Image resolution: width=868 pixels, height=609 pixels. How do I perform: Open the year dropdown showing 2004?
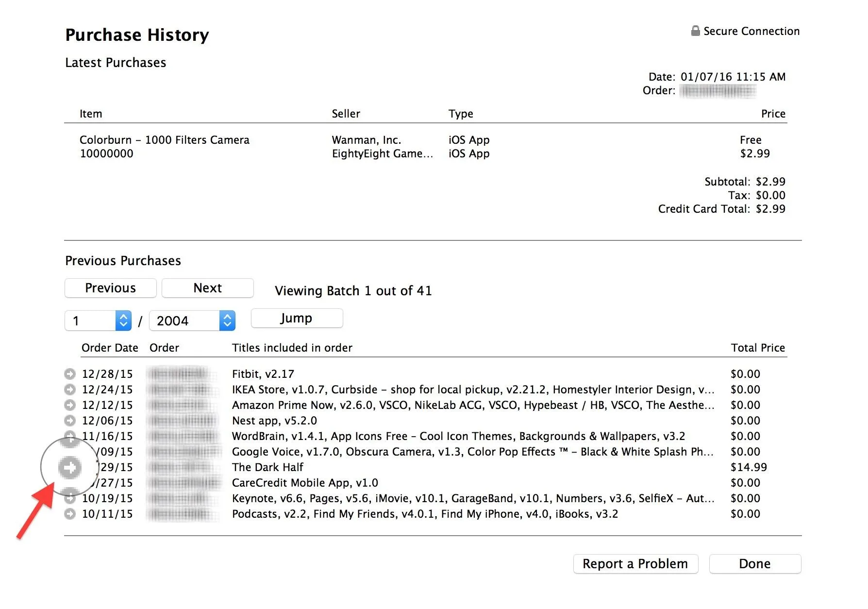227,321
